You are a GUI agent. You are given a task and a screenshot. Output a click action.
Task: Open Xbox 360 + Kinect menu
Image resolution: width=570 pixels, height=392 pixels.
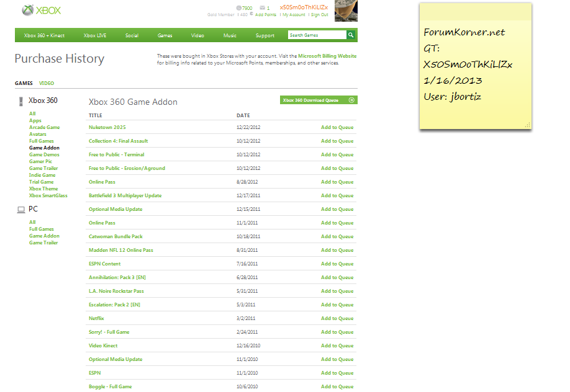(44, 35)
